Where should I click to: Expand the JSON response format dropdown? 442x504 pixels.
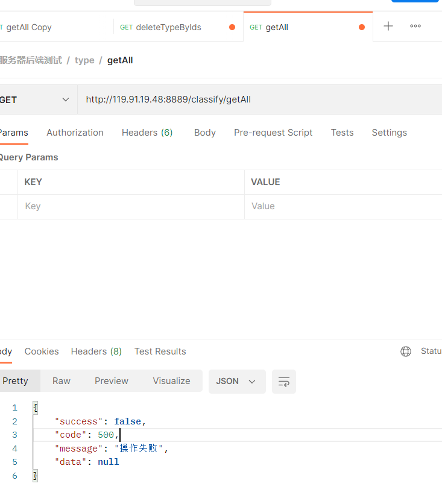pos(236,382)
